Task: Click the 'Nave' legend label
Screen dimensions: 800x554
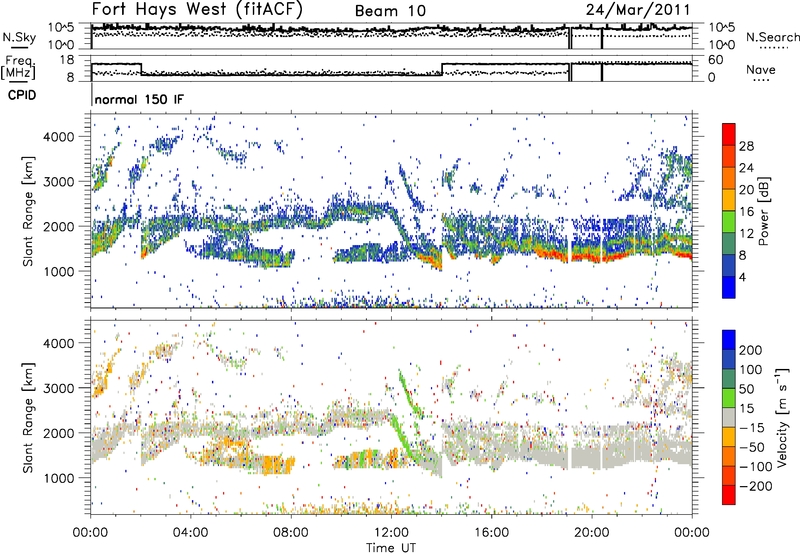Action: [x=761, y=69]
